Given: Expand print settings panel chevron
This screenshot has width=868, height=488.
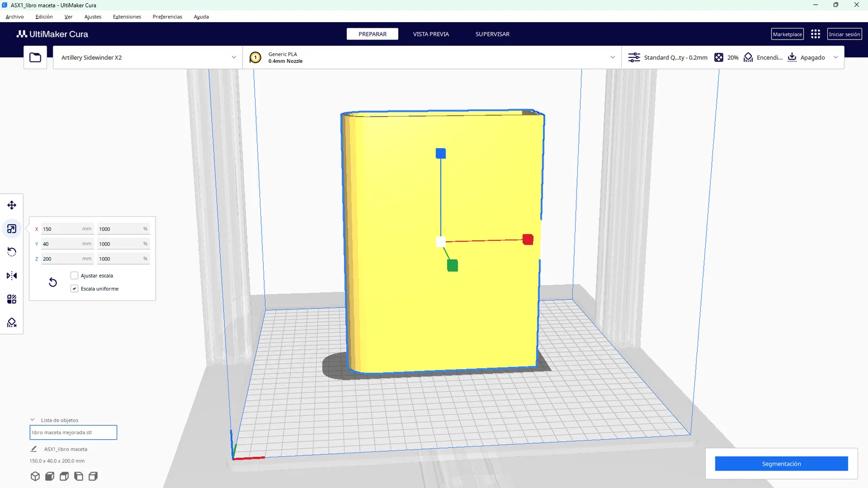Looking at the screenshot, I should (x=835, y=57).
